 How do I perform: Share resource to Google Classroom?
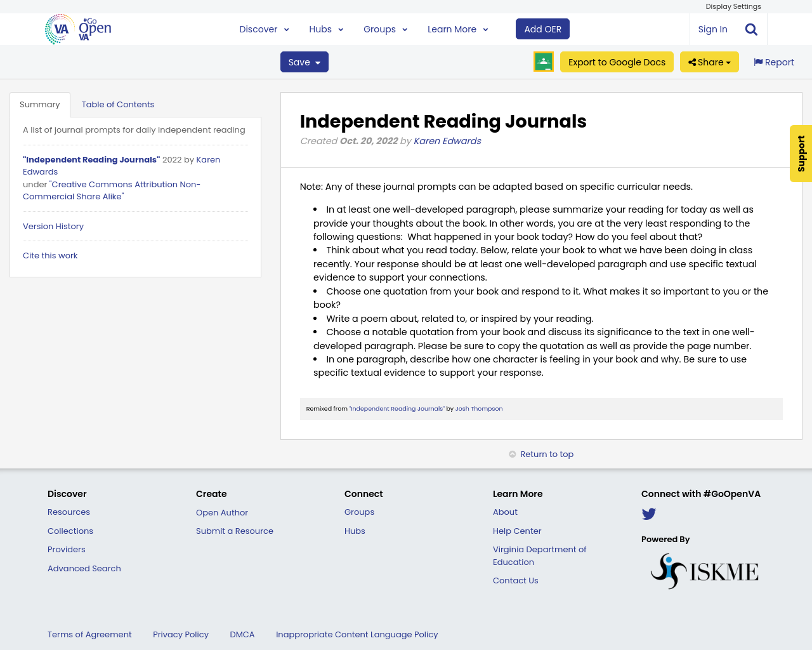click(543, 61)
